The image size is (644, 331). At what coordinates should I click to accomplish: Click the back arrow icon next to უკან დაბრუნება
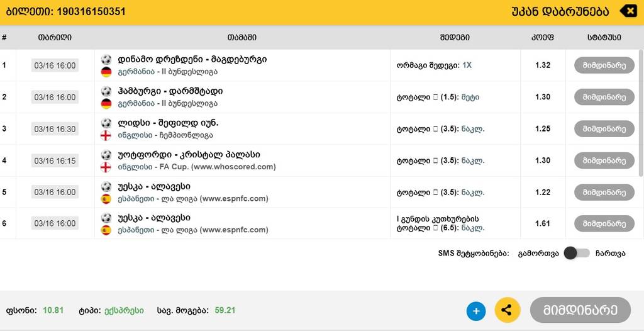(628, 11)
